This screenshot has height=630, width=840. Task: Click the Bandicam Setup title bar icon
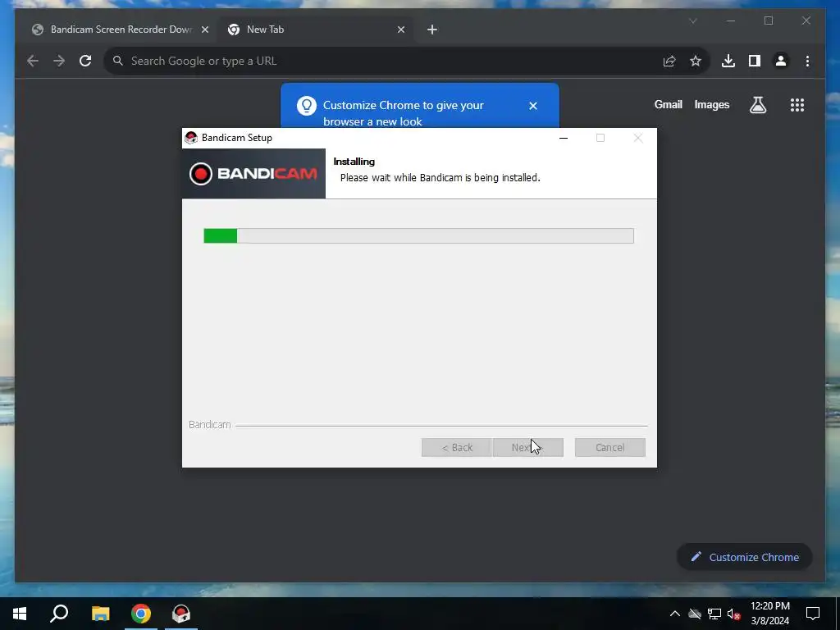point(190,138)
